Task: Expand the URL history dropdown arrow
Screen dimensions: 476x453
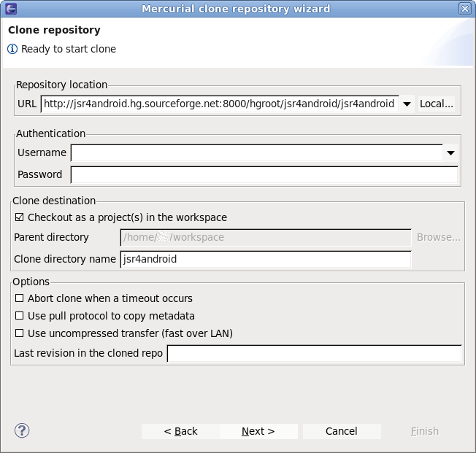Action: pyautogui.click(x=407, y=104)
